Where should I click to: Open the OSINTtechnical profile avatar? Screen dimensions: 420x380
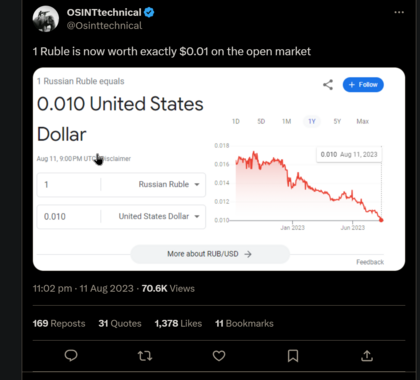click(x=46, y=19)
